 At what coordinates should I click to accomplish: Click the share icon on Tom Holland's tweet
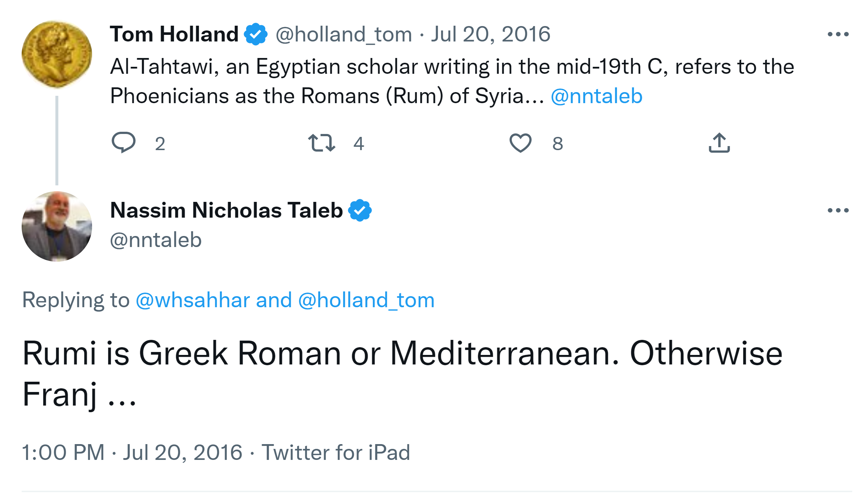(x=719, y=142)
